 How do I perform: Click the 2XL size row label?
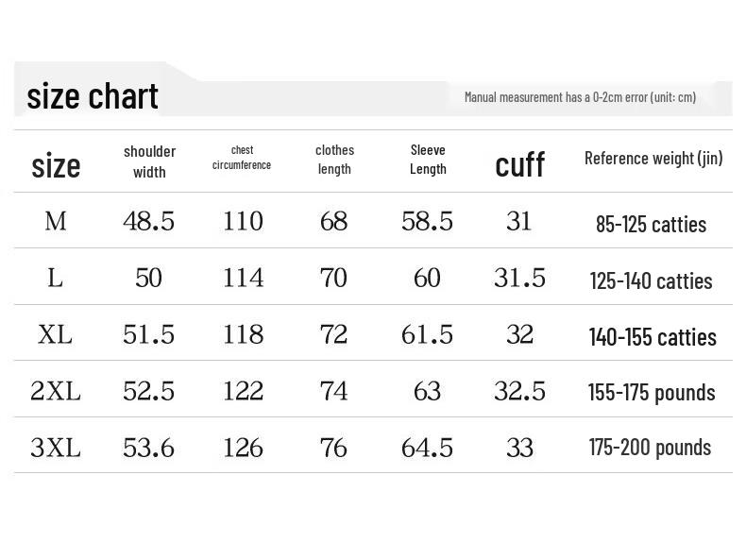56,391
